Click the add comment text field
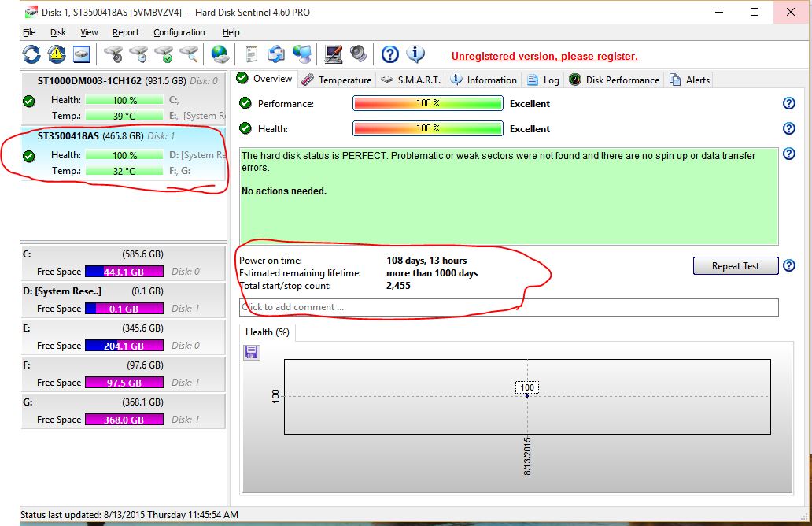Viewport: 812px width, 526px height. pyautogui.click(x=508, y=307)
